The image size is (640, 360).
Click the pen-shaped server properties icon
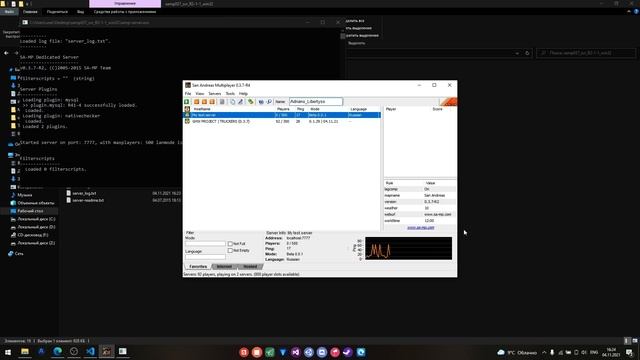240,102
